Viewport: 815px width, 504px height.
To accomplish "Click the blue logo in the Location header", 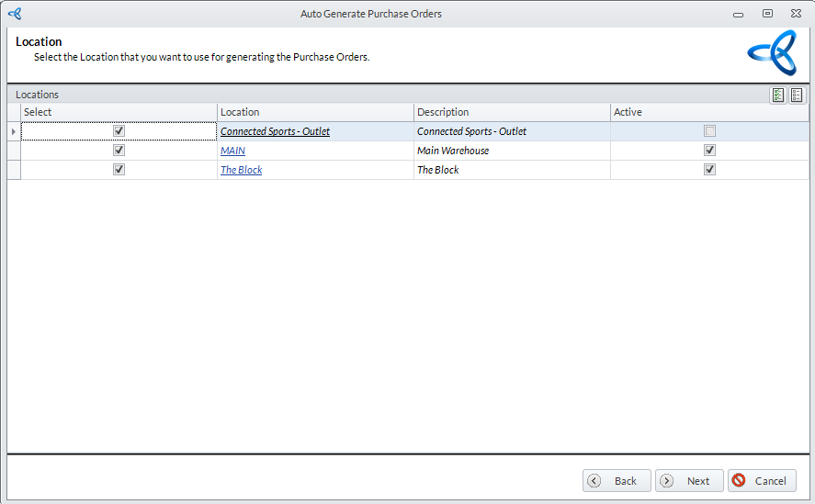I will point(771,52).
